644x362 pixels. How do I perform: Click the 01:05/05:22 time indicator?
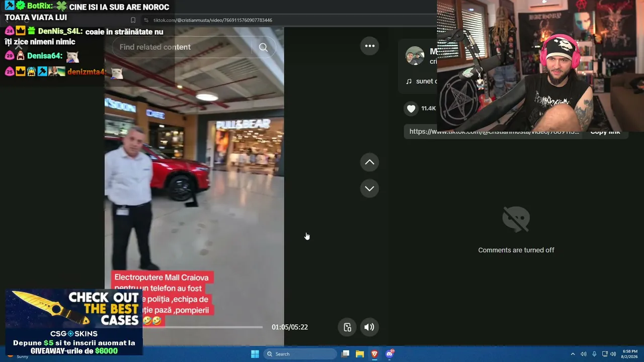(290, 327)
